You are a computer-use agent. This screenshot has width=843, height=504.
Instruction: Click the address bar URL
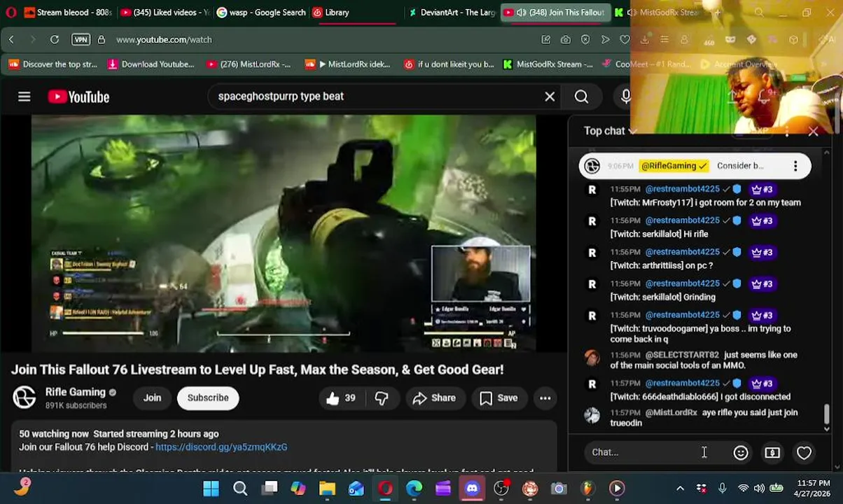(x=164, y=40)
